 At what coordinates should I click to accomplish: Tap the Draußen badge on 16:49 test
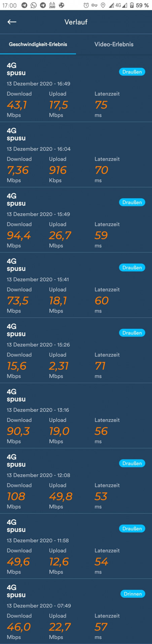click(x=132, y=72)
